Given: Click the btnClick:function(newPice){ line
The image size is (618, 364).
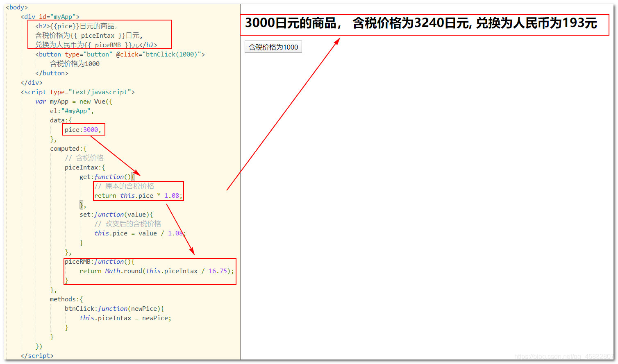Looking at the screenshot, I should tap(114, 309).
